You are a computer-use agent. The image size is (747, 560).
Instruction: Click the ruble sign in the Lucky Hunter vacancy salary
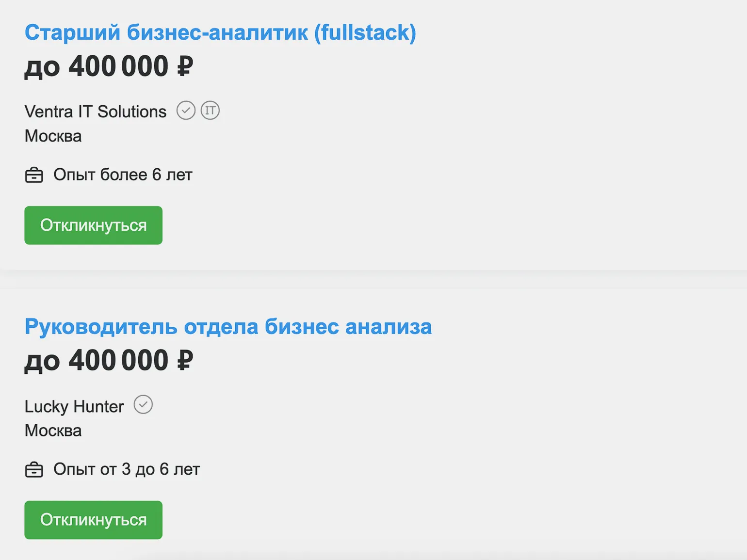185,361
